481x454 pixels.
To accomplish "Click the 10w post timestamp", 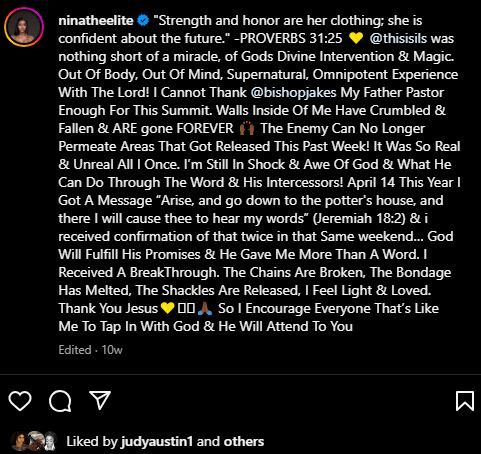I will point(112,350).
